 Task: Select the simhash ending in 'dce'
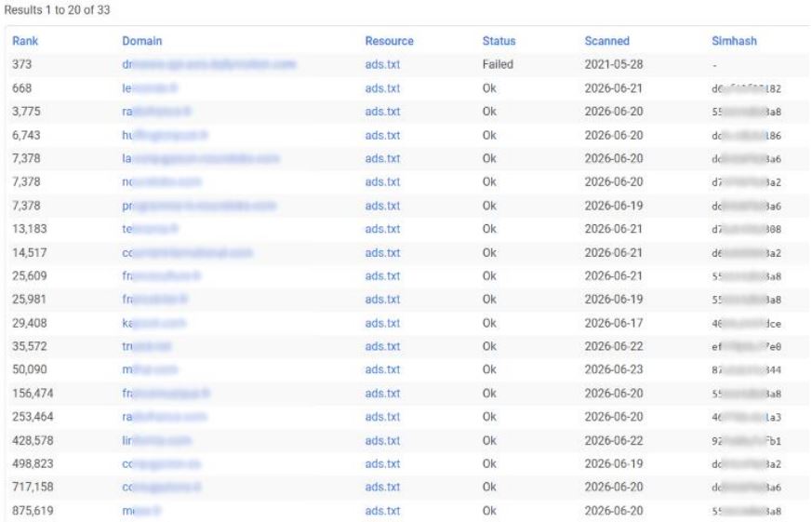tap(746, 324)
